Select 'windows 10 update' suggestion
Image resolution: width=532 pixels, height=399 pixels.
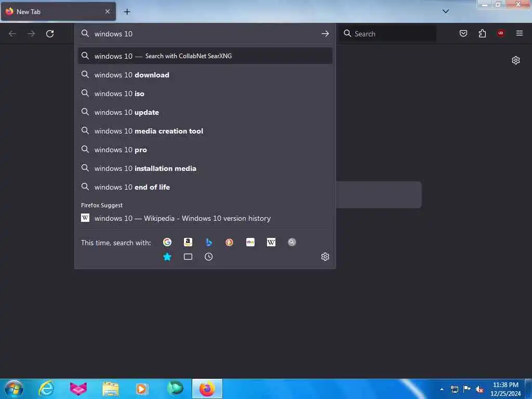[x=205, y=112]
